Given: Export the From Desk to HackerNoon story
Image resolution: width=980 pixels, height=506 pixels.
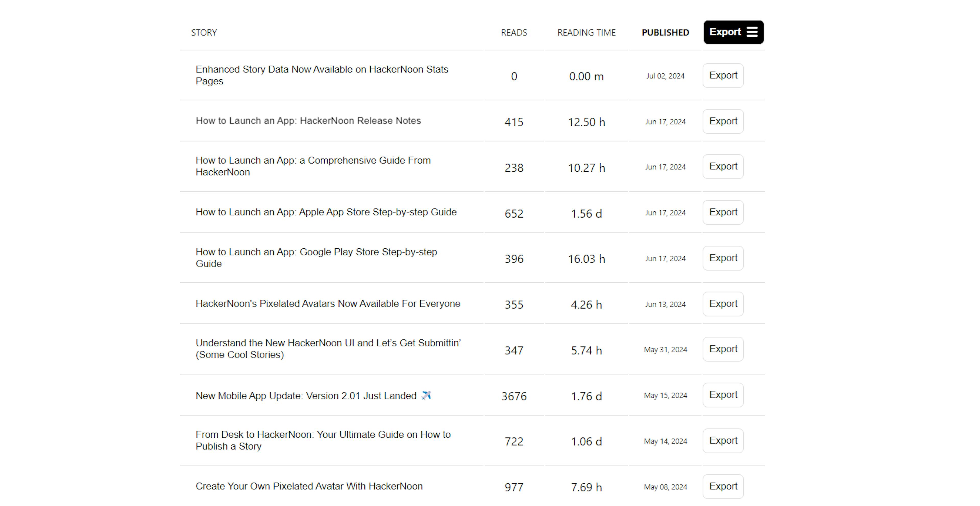Looking at the screenshot, I should (723, 441).
